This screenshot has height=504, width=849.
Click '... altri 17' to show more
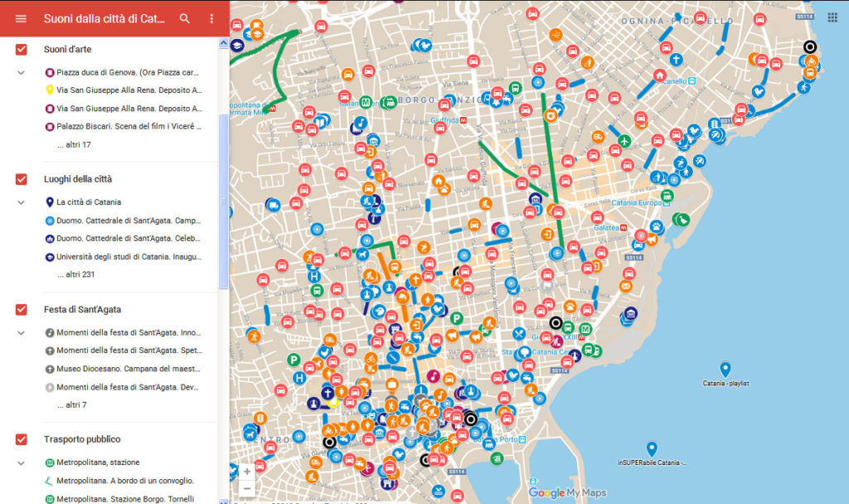click(74, 145)
